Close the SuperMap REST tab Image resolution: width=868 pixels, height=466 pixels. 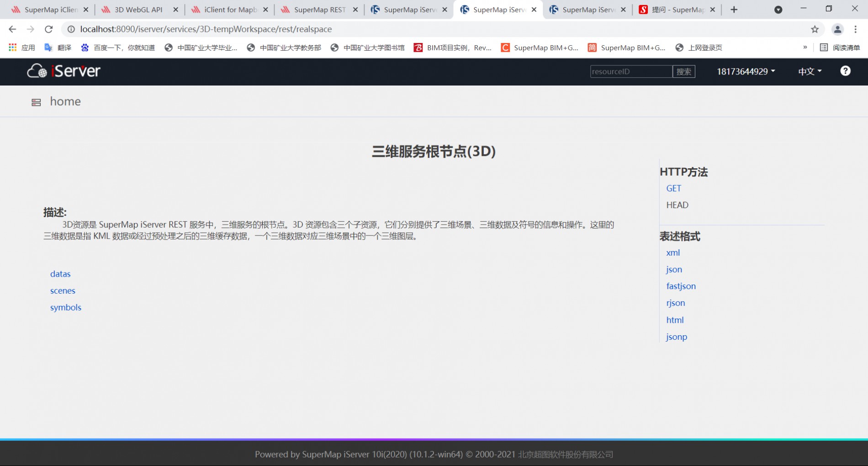(355, 10)
